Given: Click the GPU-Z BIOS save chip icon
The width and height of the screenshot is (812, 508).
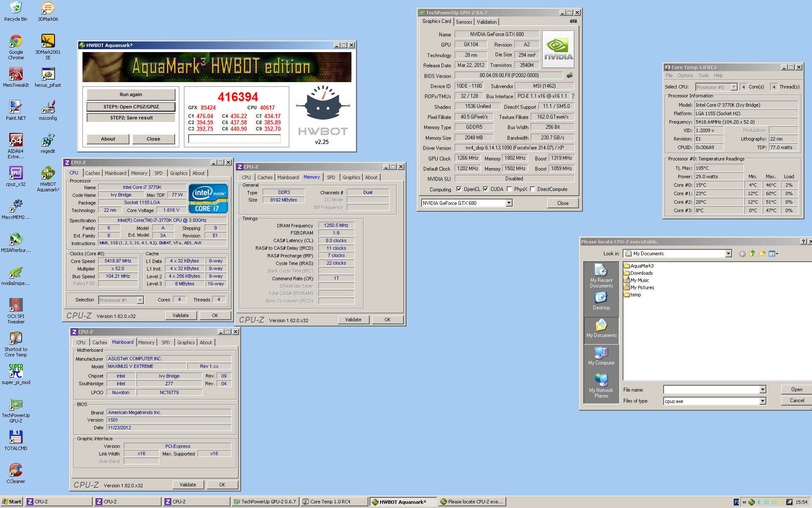Looking at the screenshot, I should click(x=570, y=75).
